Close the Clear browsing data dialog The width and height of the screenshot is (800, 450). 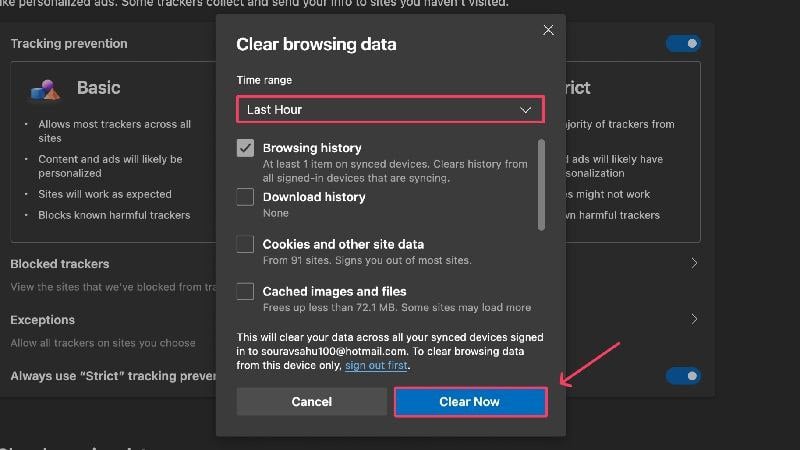pyautogui.click(x=548, y=30)
